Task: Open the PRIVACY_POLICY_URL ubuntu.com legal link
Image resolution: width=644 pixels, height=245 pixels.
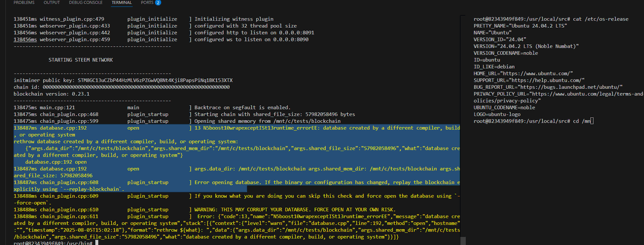Action: pos(588,93)
